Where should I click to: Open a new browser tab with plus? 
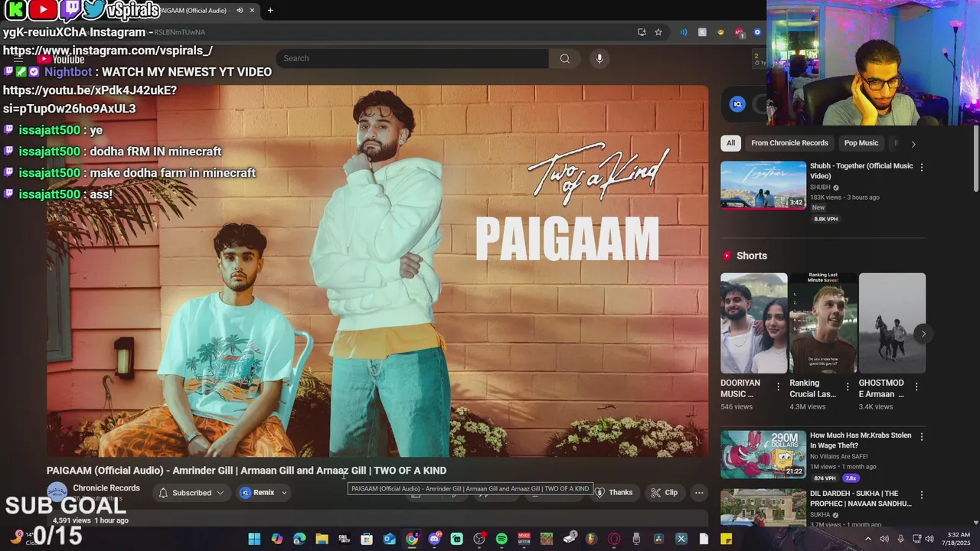pos(270,10)
